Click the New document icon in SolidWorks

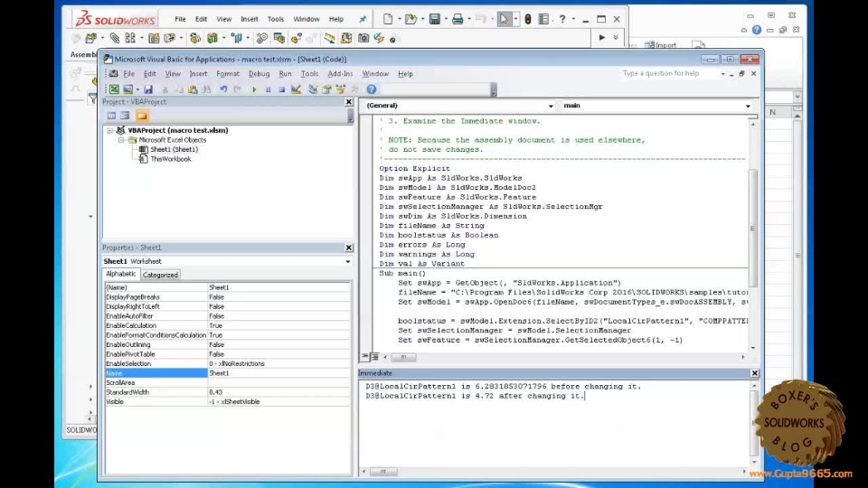click(388, 19)
